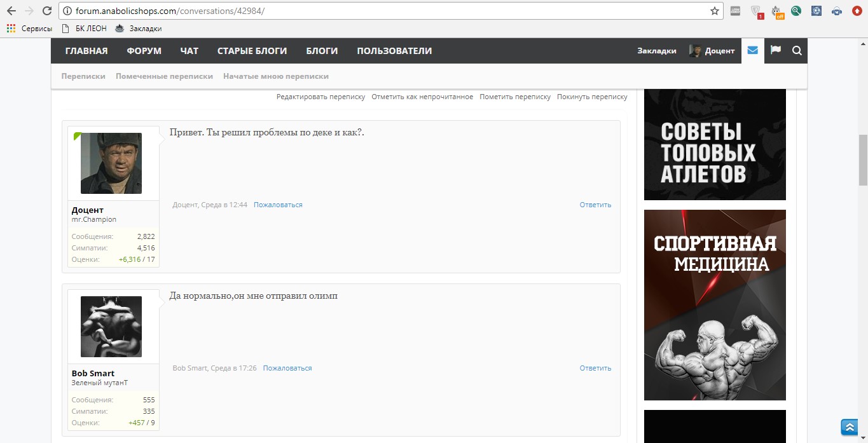The width and height of the screenshot is (868, 443).
Task: Go to the ПОЛЬЗОВАТЕЛИ menu item
Action: tap(394, 51)
